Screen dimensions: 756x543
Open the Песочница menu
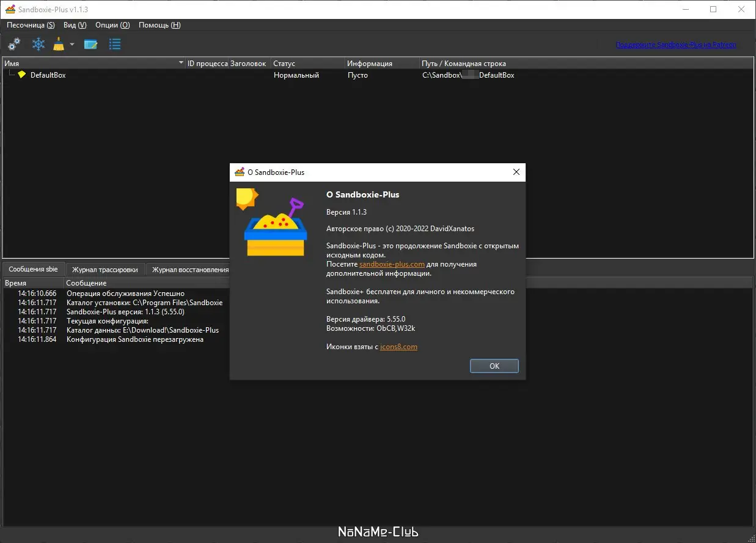[x=31, y=25]
